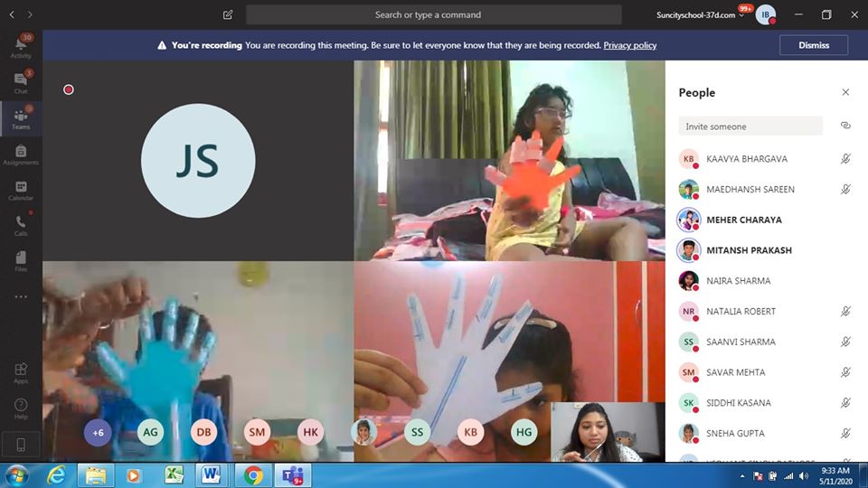Click the Invite someone field
Screen dimensions: 868x488
[x=750, y=127]
